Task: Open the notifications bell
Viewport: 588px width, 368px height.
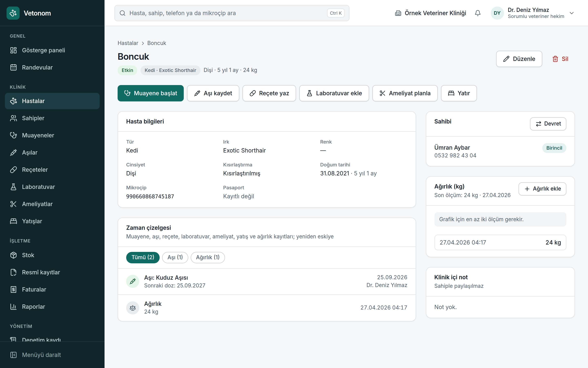Action: (x=478, y=13)
